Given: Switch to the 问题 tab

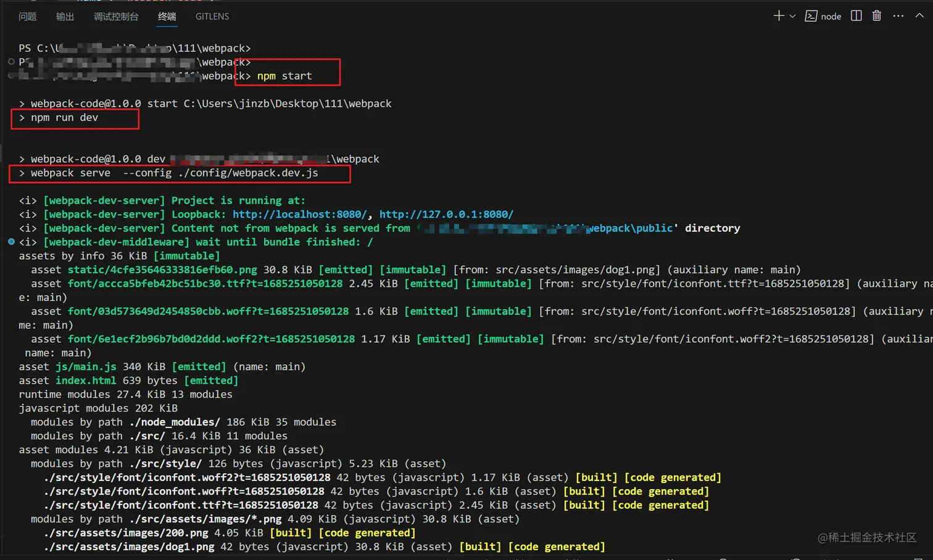Looking at the screenshot, I should (28, 17).
